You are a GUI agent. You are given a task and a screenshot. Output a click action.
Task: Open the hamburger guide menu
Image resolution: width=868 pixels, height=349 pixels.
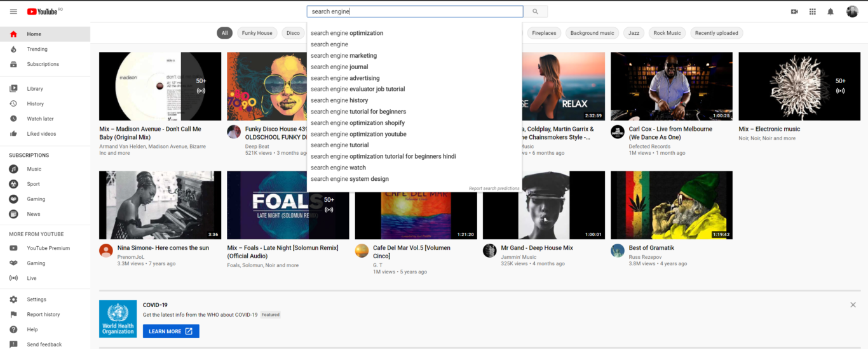(x=13, y=11)
